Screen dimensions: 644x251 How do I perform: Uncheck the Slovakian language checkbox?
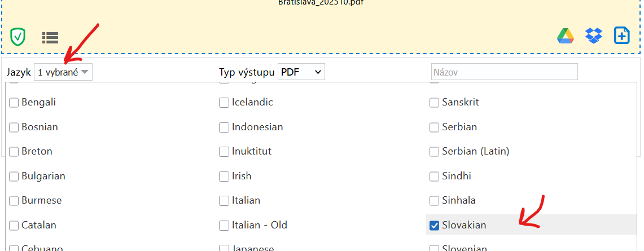[x=435, y=226]
